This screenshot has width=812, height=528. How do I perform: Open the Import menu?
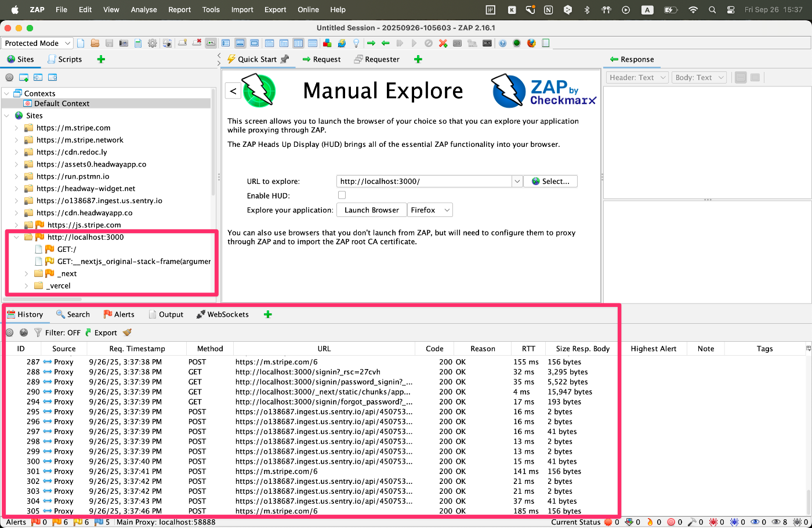coord(242,9)
